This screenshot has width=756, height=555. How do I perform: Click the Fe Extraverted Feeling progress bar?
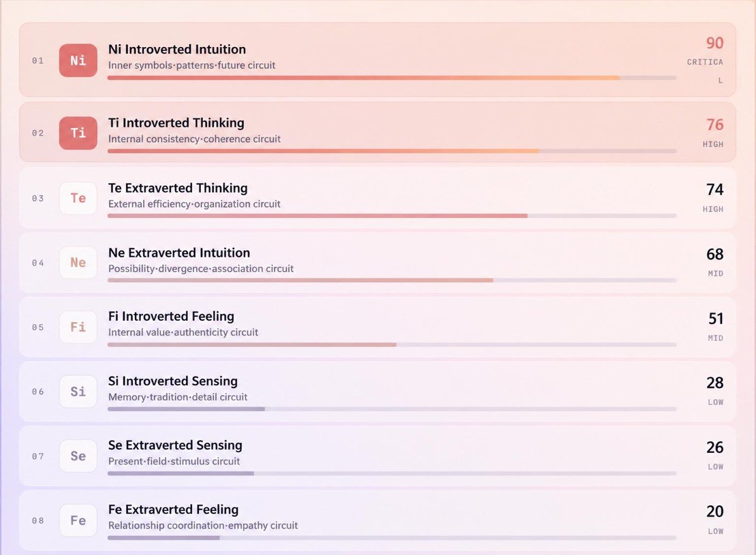point(392,538)
